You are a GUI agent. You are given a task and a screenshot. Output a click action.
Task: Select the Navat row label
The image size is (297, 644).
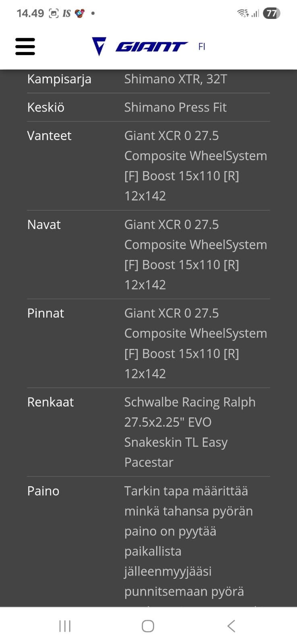point(44,225)
